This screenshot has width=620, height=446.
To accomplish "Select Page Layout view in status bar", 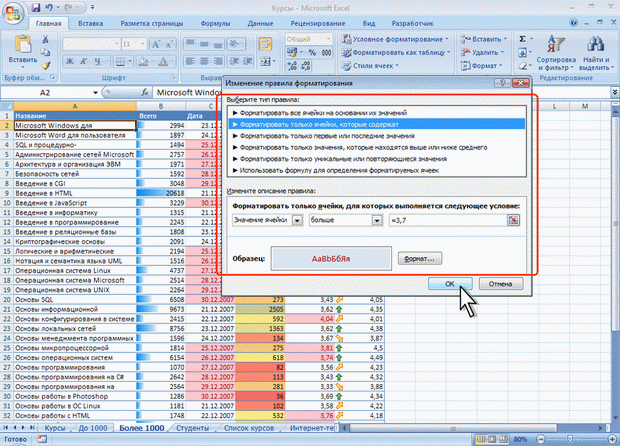I will coord(492,439).
